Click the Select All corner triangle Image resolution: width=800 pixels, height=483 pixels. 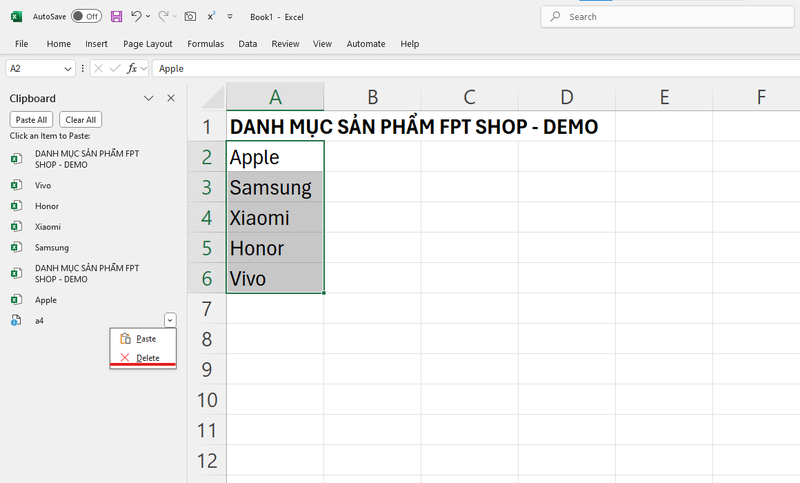tap(213, 97)
